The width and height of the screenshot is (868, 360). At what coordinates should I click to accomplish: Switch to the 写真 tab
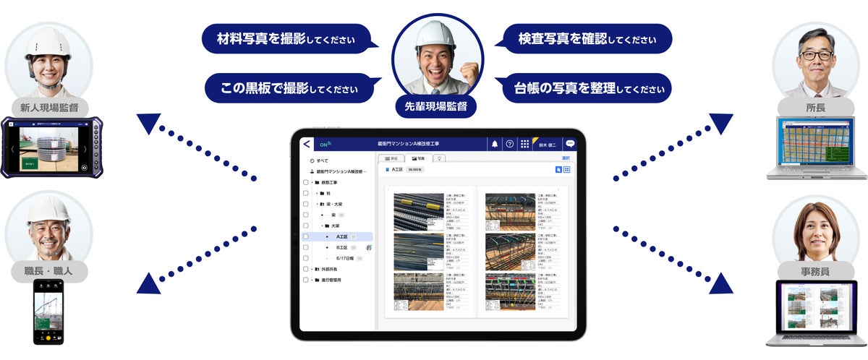pyautogui.click(x=417, y=158)
